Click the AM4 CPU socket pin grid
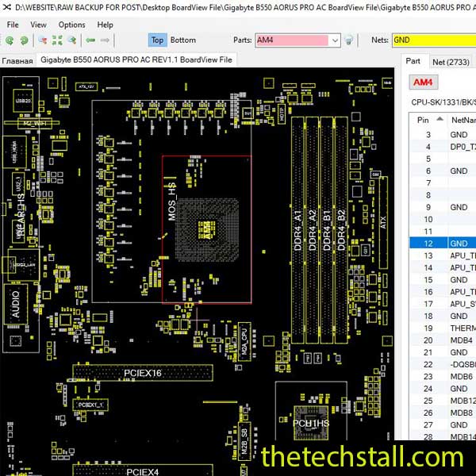This screenshot has width=476, height=476. [x=207, y=230]
